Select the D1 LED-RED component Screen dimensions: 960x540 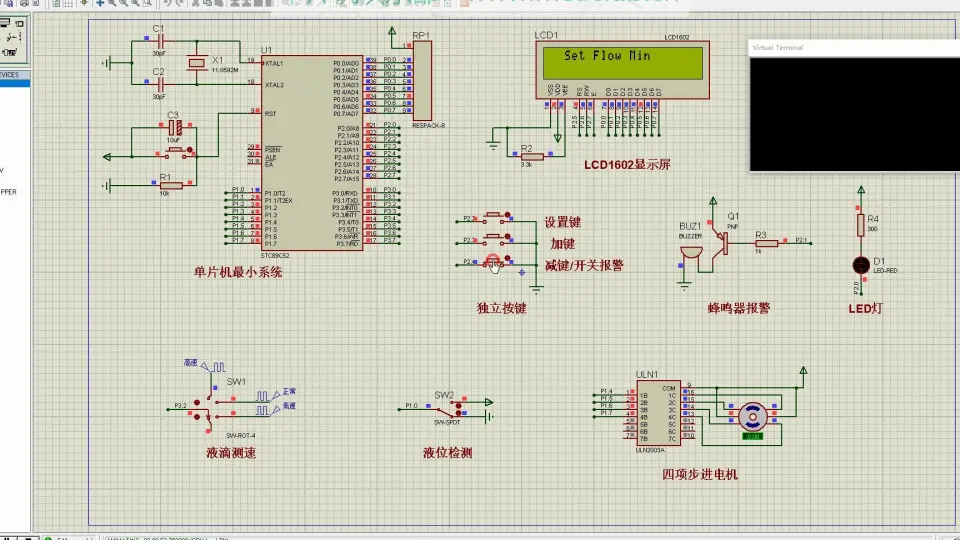coord(861,265)
